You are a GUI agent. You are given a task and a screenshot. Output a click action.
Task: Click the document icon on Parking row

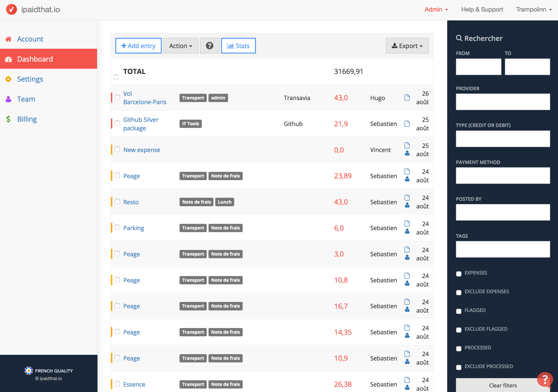[x=407, y=223]
